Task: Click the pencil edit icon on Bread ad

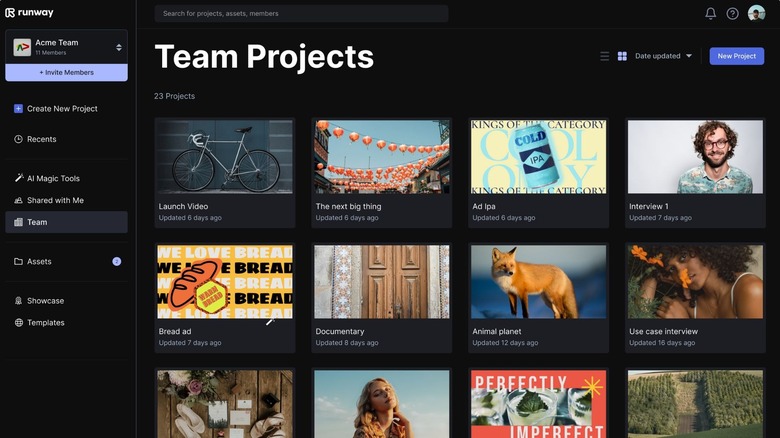Action: [x=270, y=322]
